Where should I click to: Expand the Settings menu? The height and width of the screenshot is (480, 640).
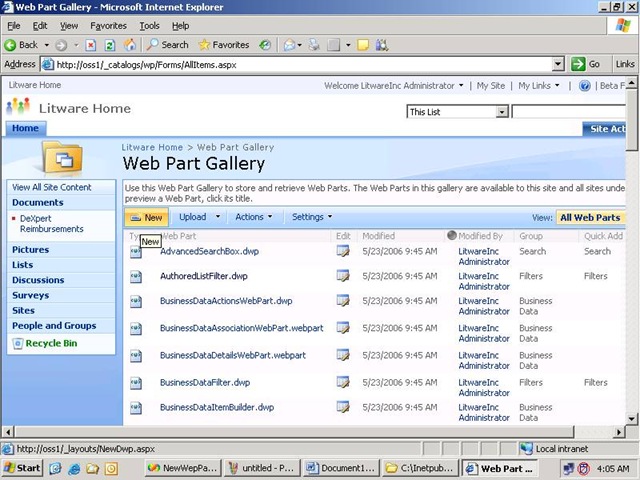312,217
